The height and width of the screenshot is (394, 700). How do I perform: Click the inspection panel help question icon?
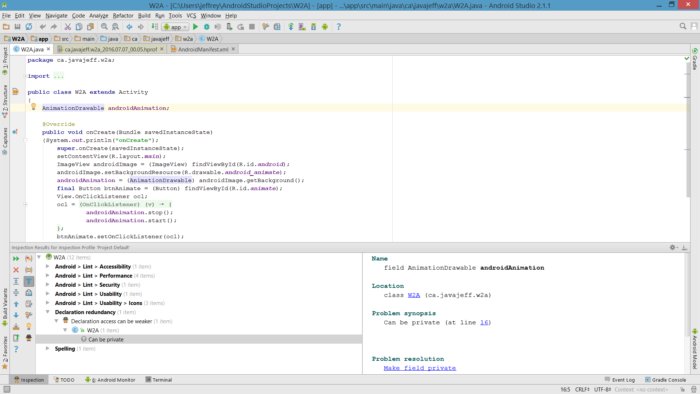[16, 349]
